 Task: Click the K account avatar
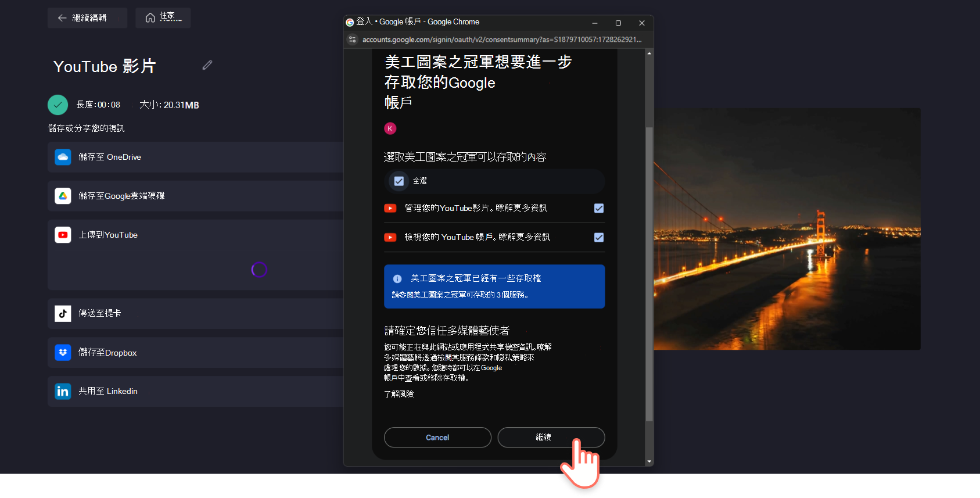pos(390,128)
